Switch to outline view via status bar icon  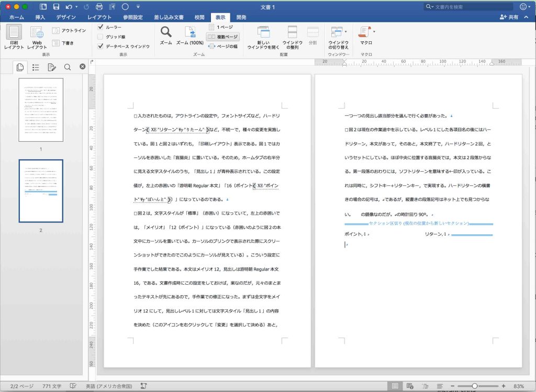point(425,386)
